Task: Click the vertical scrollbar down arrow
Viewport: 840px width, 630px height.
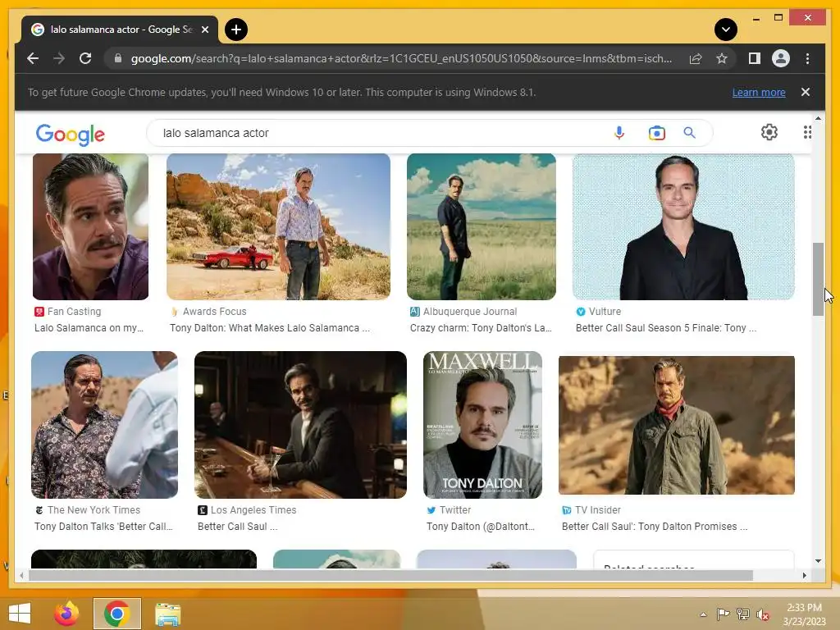Action: point(818,561)
